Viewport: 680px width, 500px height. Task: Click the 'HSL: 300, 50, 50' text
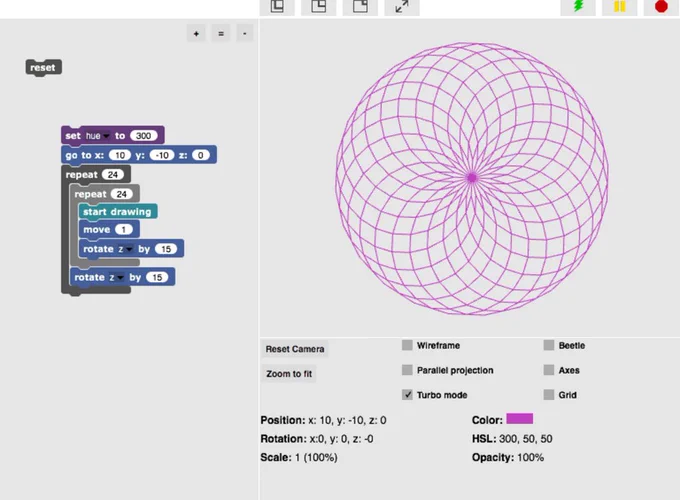coord(512,439)
